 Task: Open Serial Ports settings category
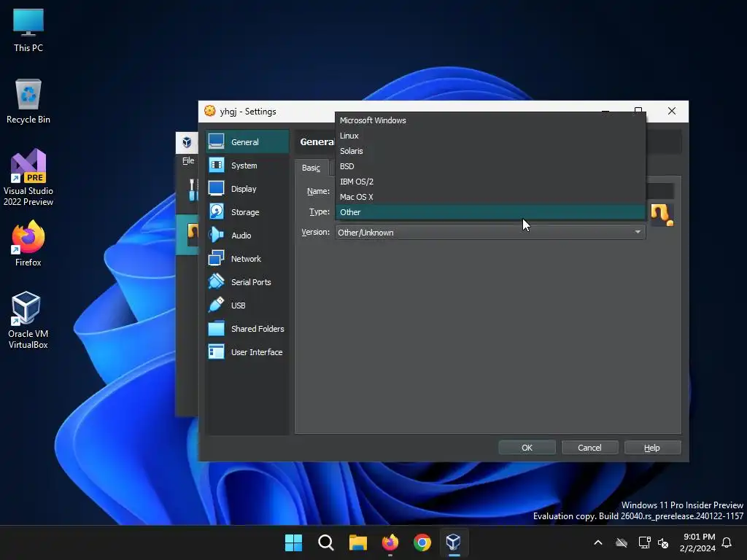coord(247,282)
